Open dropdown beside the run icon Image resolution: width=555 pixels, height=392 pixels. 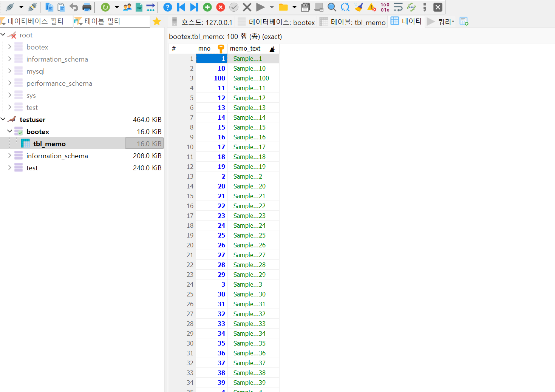click(272, 7)
